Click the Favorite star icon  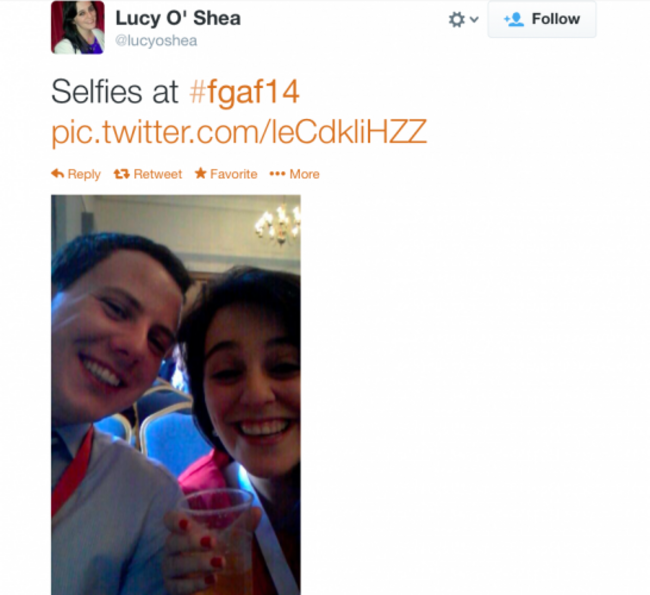point(201,173)
